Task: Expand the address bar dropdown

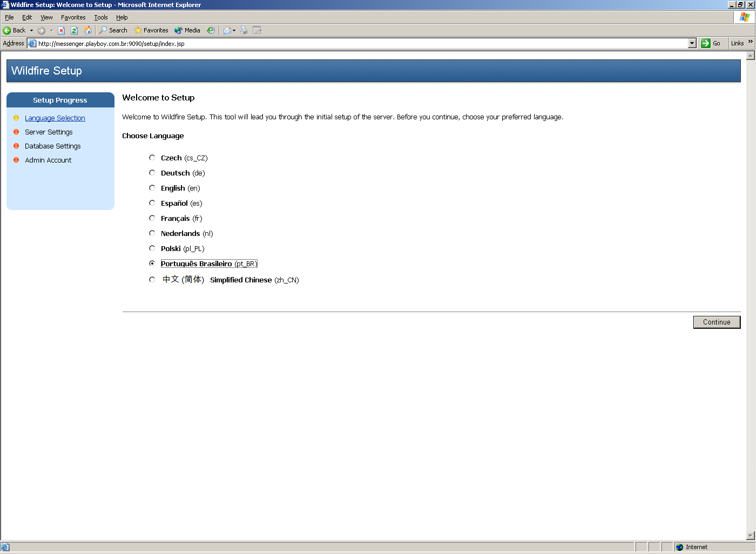Action: point(692,43)
